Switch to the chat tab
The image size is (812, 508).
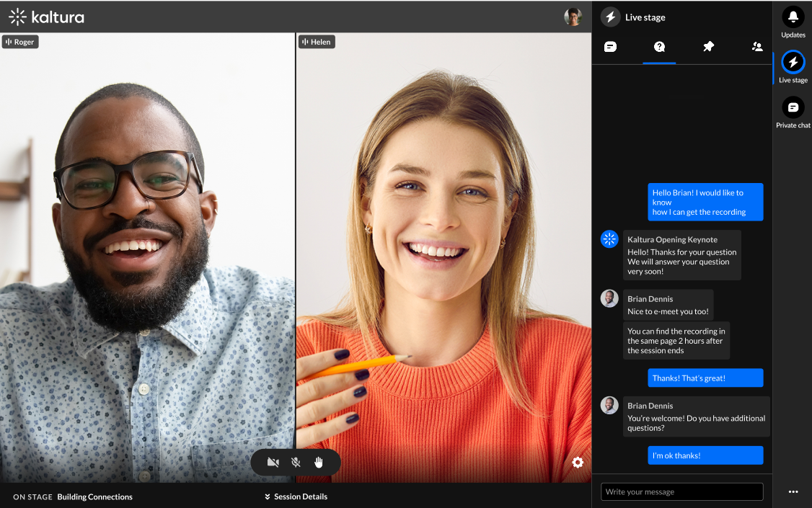pyautogui.click(x=610, y=47)
